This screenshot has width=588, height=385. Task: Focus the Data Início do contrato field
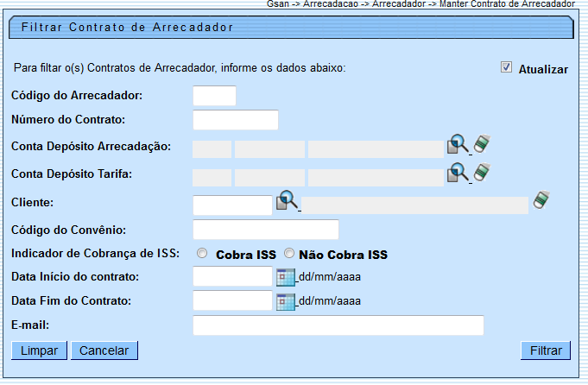point(232,276)
